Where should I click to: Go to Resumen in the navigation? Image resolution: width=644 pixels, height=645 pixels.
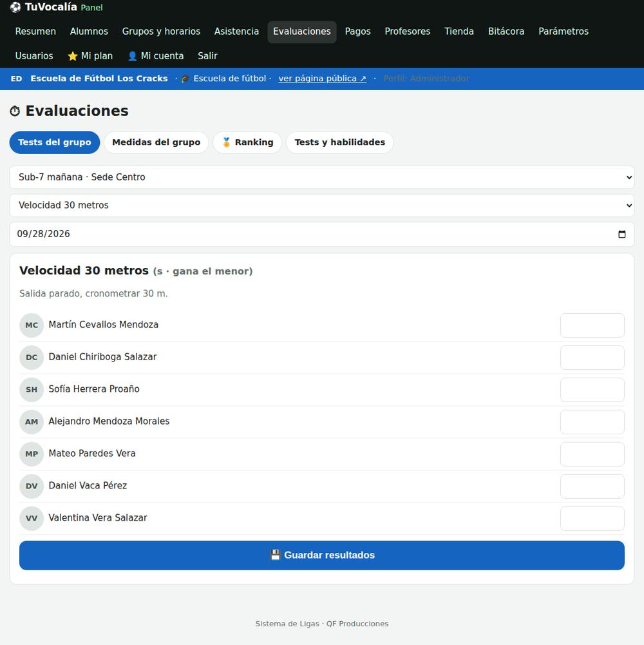pos(35,32)
